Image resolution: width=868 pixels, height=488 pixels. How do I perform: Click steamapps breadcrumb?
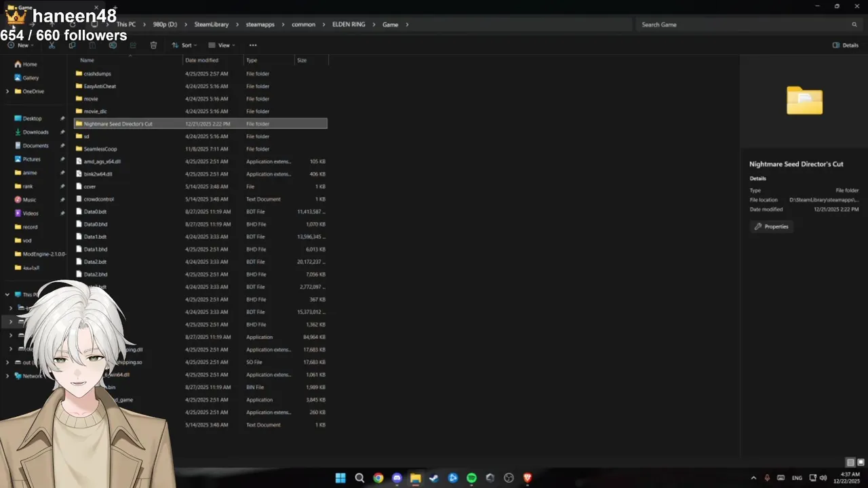click(260, 24)
